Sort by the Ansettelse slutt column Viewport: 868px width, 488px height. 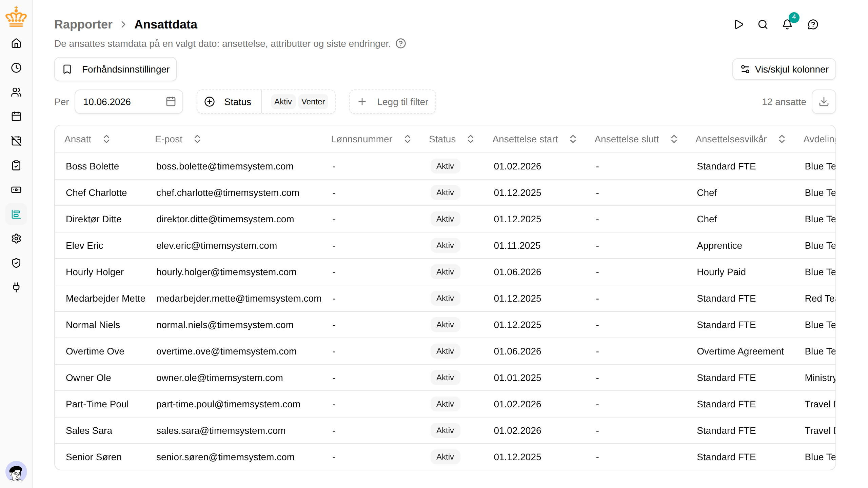point(636,139)
